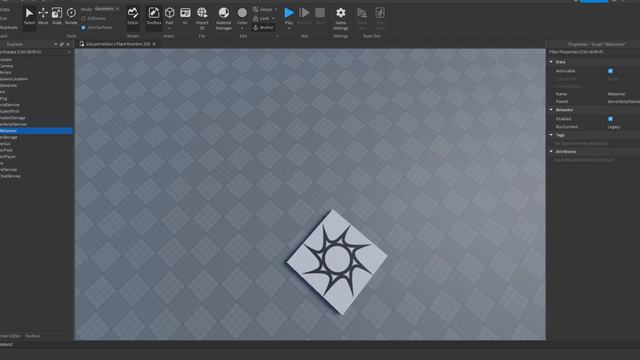Click the Stop test button
The height and width of the screenshot is (360, 640).
click(320, 16)
